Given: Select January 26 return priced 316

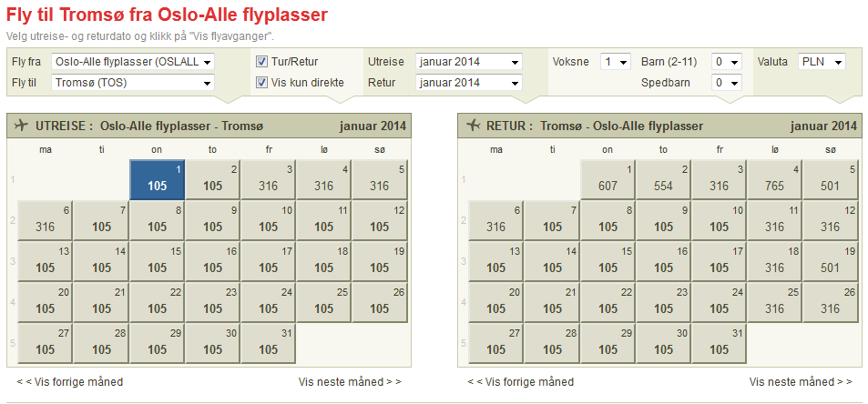Looking at the screenshot, I should coord(831,302).
